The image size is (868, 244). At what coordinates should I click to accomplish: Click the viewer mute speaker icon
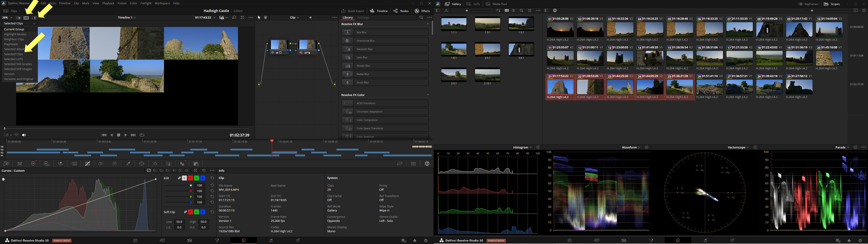(x=24, y=135)
